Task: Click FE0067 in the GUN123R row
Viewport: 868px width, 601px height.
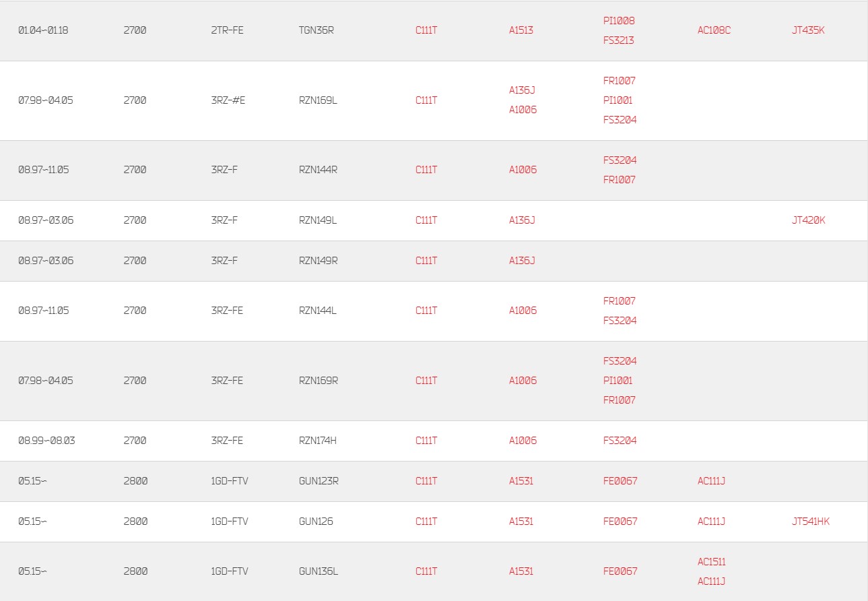Action: (620, 481)
